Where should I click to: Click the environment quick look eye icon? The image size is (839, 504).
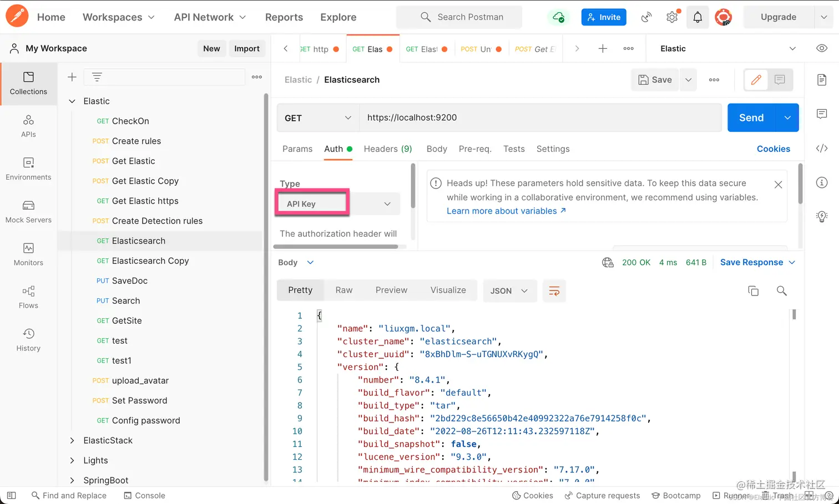point(822,48)
